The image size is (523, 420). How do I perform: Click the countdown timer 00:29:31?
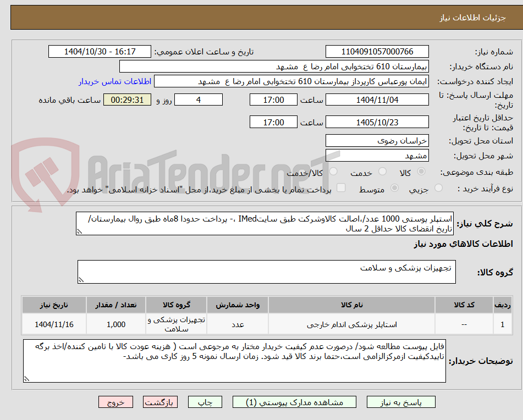tap(127, 100)
